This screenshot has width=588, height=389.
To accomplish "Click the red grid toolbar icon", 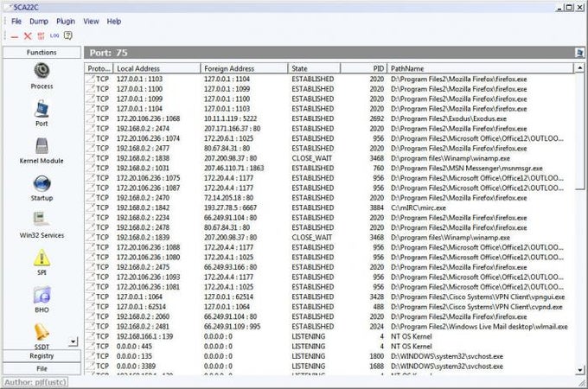I will (41, 36).
